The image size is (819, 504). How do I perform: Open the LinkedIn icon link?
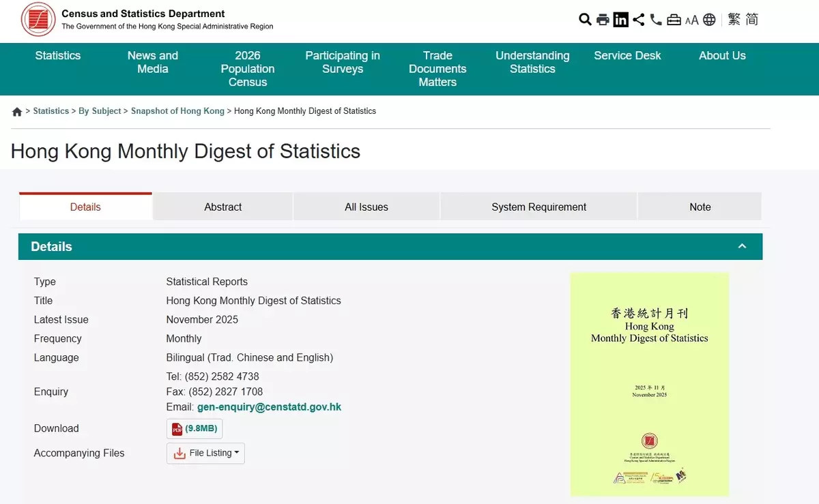coord(620,20)
